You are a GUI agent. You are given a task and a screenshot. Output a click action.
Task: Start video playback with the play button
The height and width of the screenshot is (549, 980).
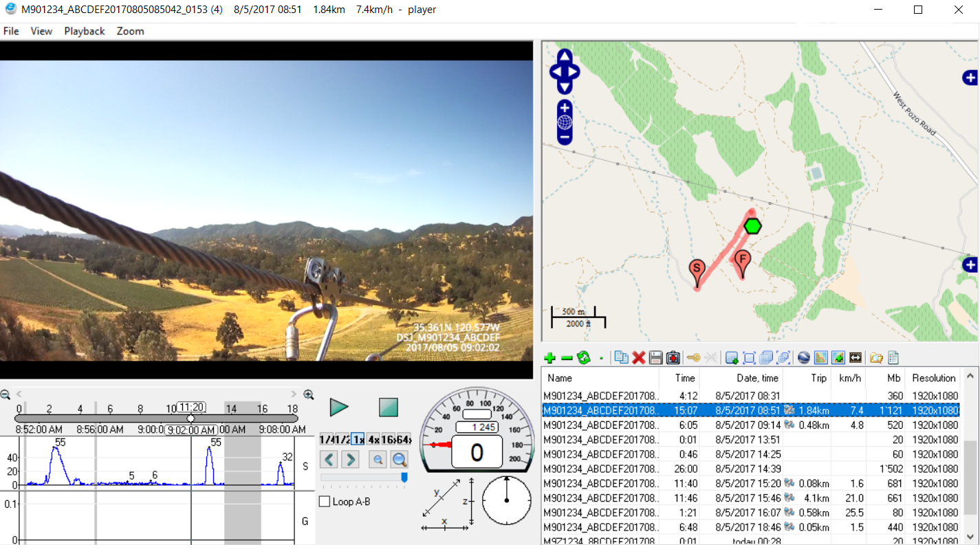point(339,407)
